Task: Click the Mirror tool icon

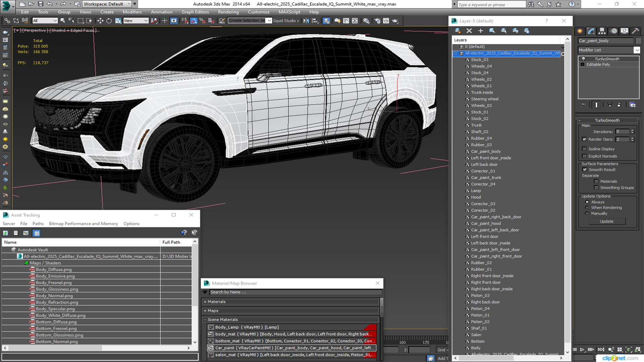Action: pyautogui.click(x=306, y=21)
